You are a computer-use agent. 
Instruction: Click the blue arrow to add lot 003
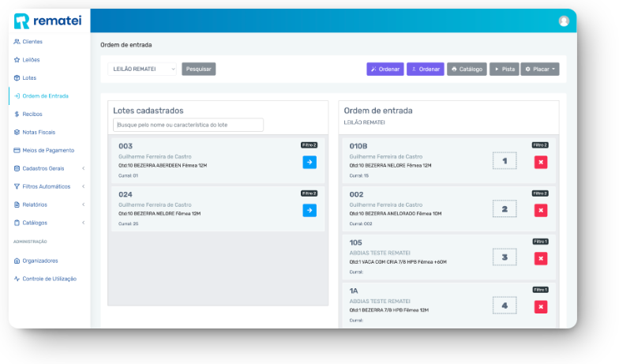pyautogui.click(x=309, y=162)
